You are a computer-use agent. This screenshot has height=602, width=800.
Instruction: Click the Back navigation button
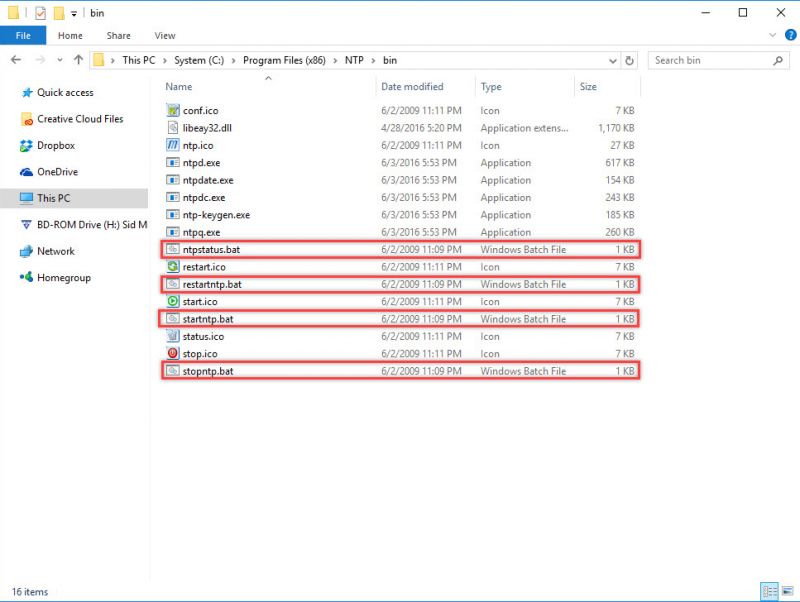click(x=17, y=60)
